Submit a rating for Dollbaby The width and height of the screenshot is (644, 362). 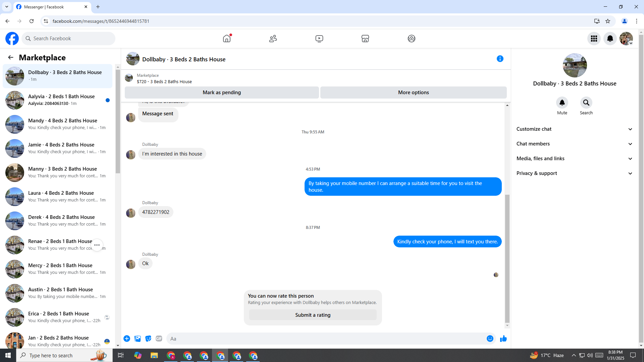[313, 315]
